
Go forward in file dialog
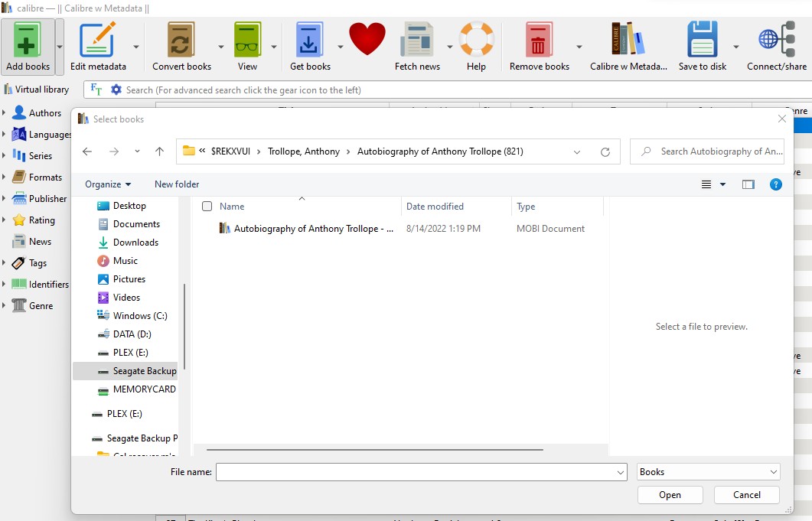[x=114, y=151]
